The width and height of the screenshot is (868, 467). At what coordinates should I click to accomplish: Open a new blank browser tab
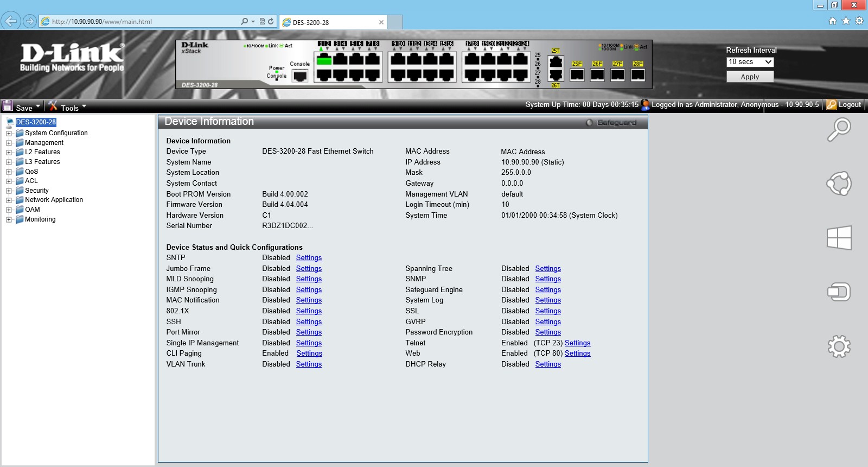[395, 22]
